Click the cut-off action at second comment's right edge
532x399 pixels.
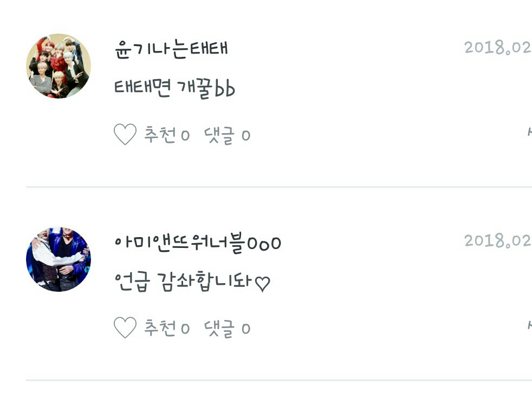529,325
